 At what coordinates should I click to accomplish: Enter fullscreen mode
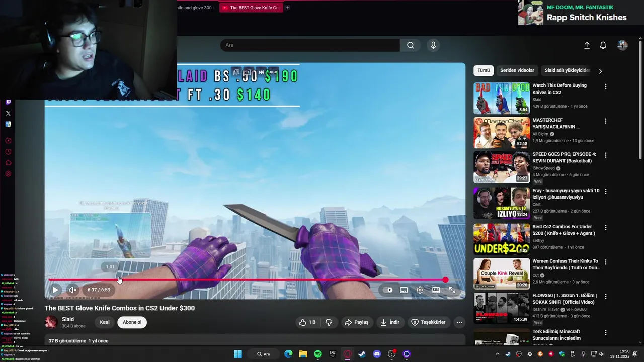pyautogui.click(x=452, y=290)
